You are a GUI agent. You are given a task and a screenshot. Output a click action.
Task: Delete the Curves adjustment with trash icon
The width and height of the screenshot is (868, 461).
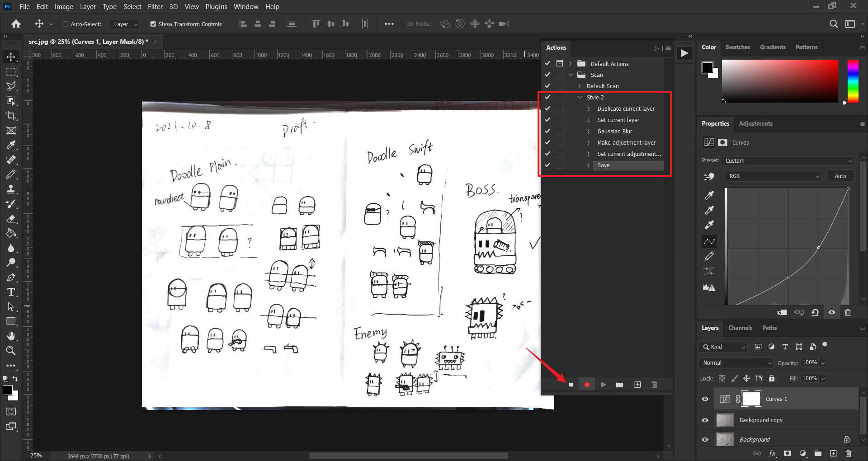pos(848,312)
